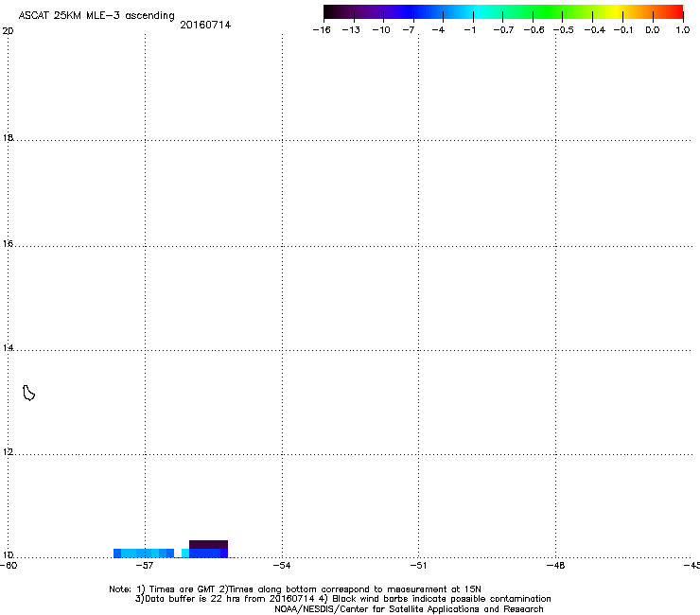700x615 pixels.
Task: Click longitude label -48 on bottom axis
Action: (x=556, y=566)
